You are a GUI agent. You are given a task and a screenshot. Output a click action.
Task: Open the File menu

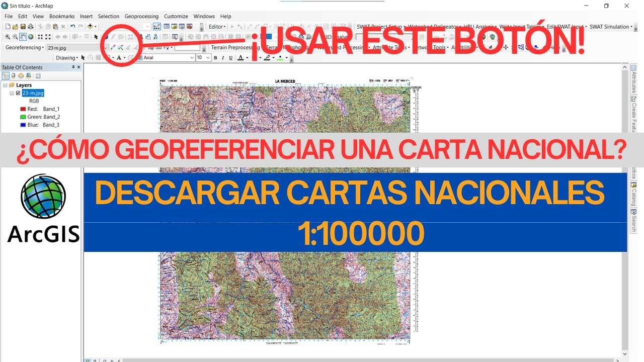[9, 16]
